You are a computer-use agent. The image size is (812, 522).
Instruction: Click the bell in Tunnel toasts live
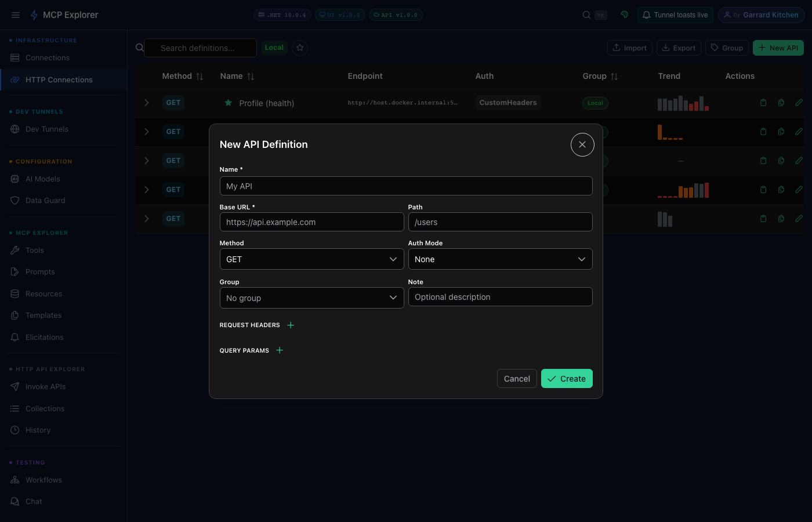tap(646, 15)
